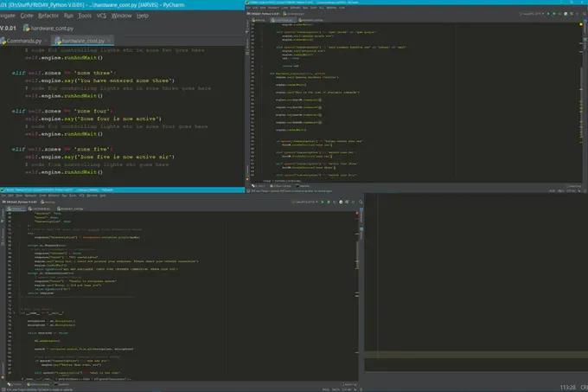Screen dimensions: 588x392
Task: Open the Refactor menu in top-left PyCharm window
Action: [48, 16]
